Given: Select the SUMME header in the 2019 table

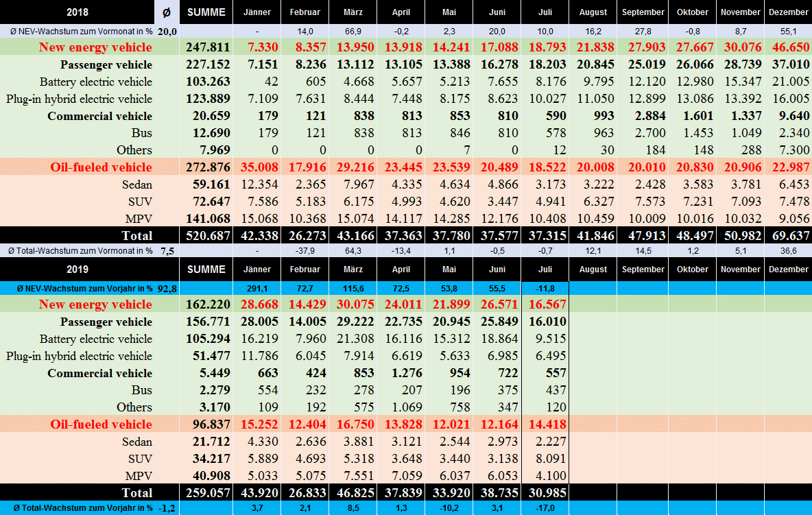Looking at the screenshot, I should (x=206, y=269).
